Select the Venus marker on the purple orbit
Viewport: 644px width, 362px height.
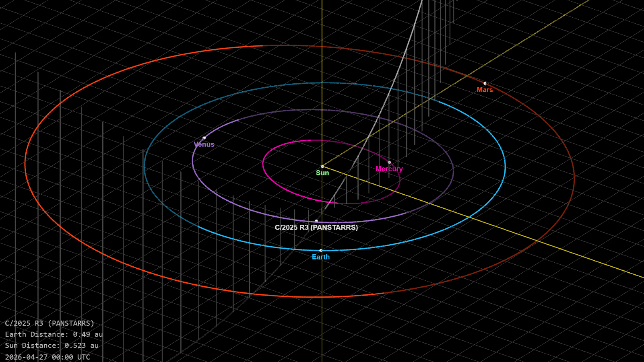[205, 138]
